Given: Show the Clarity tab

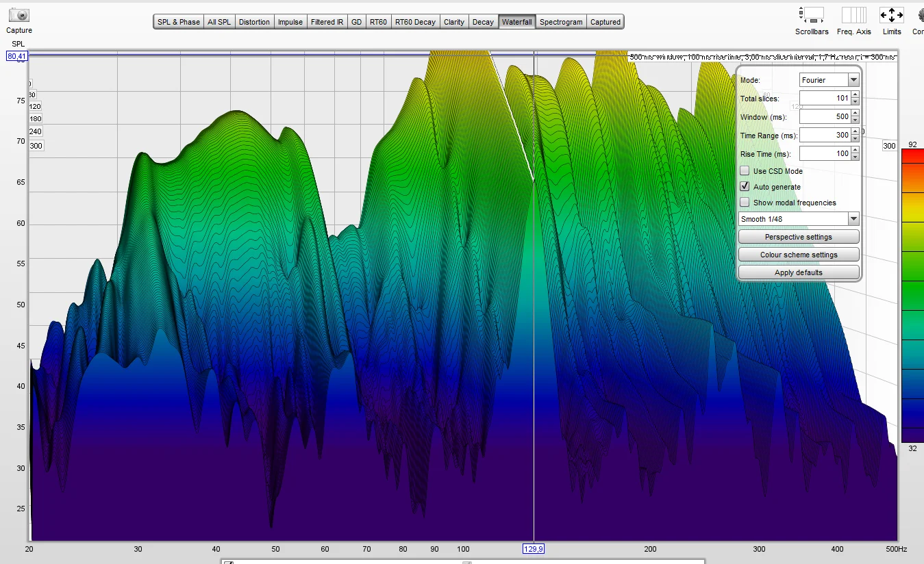Looking at the screenshot, I should pos(454,22).
